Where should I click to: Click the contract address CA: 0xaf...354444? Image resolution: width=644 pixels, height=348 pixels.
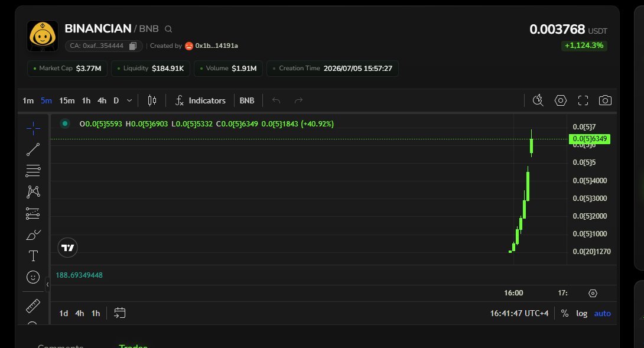click(96, 46)
